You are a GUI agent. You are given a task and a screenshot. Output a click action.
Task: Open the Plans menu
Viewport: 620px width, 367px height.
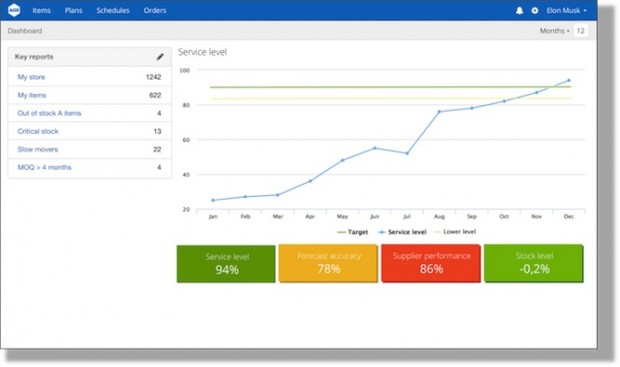[x=74, y=11]
